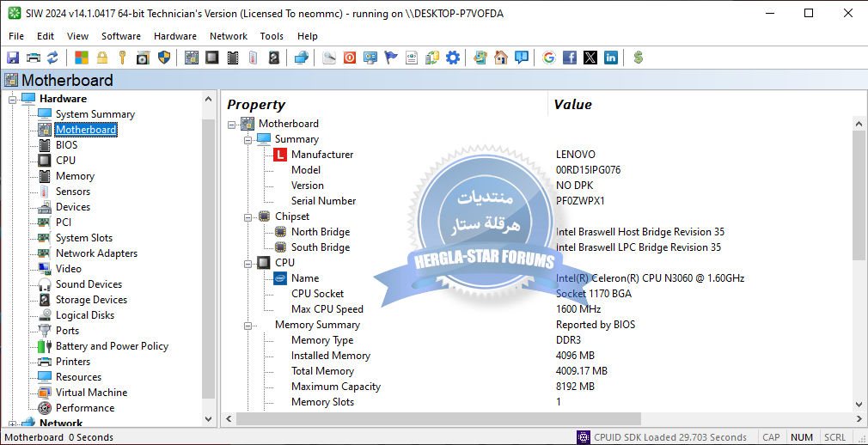Select CPU in the hardware tree
This screenshot has height=445, width=868.
(65, 161)
